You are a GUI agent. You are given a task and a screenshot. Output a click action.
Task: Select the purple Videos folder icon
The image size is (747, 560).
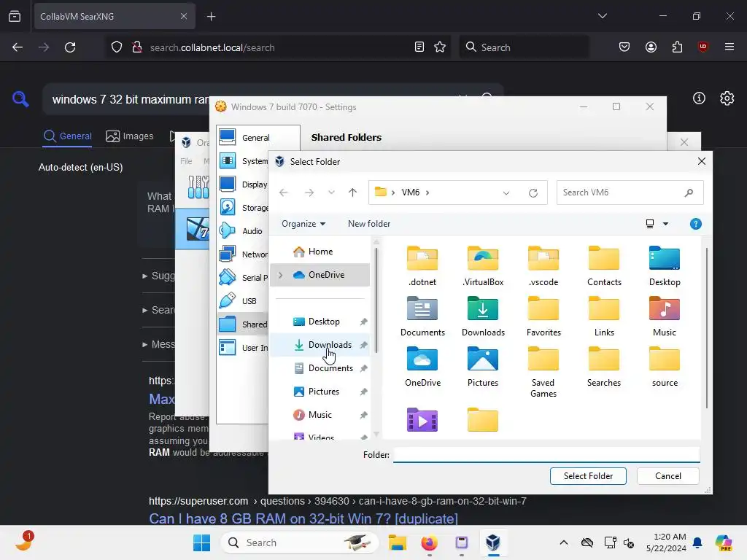click(x=422, y=420)
